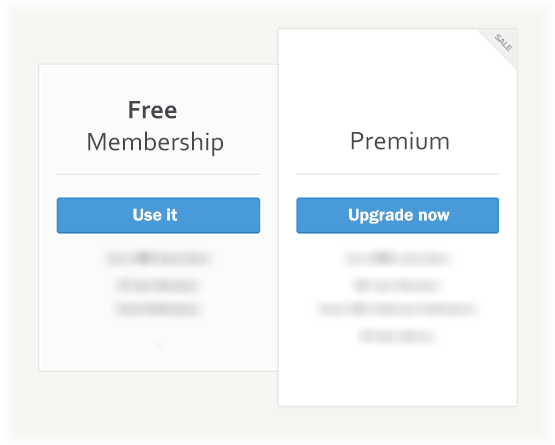The width and height of the screenshot is (555, 445).
Task: Click faint dot at bottom of Free card
Action: pos(159,345)
